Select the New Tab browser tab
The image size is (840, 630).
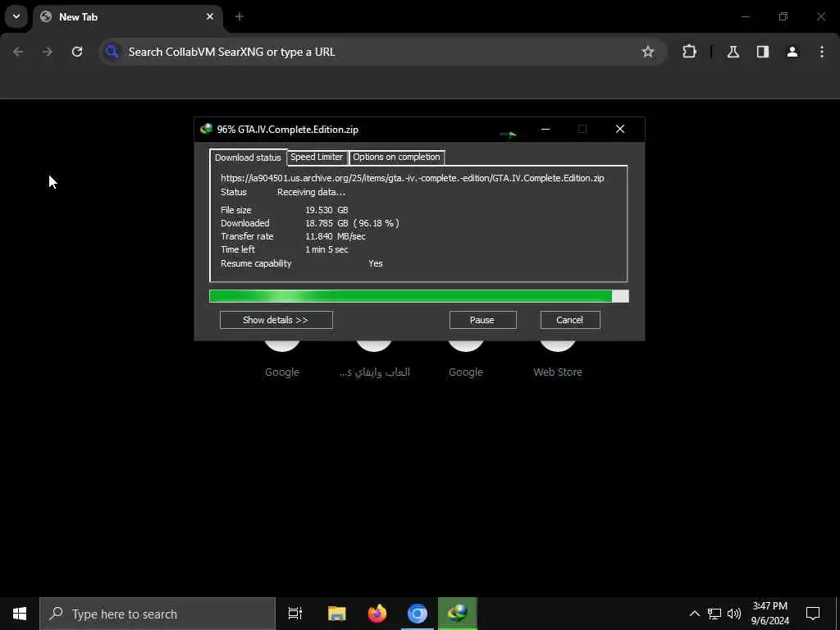tap(129, 18)
